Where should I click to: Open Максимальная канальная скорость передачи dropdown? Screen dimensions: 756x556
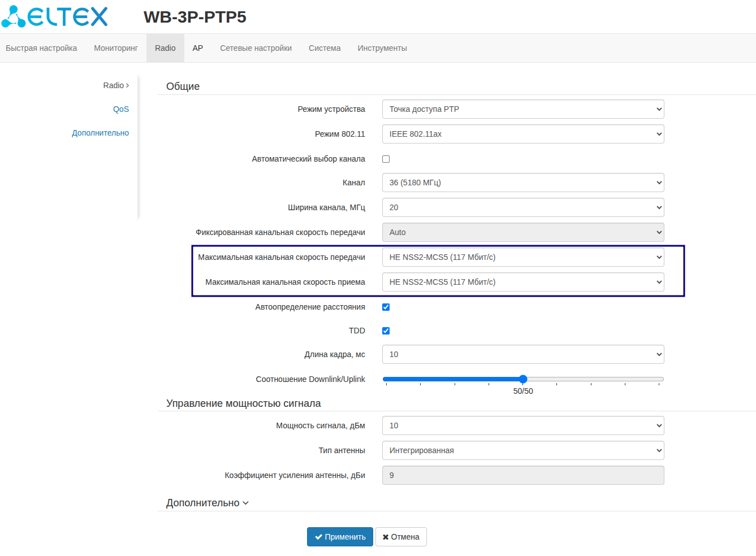click(x=523, y=257)
